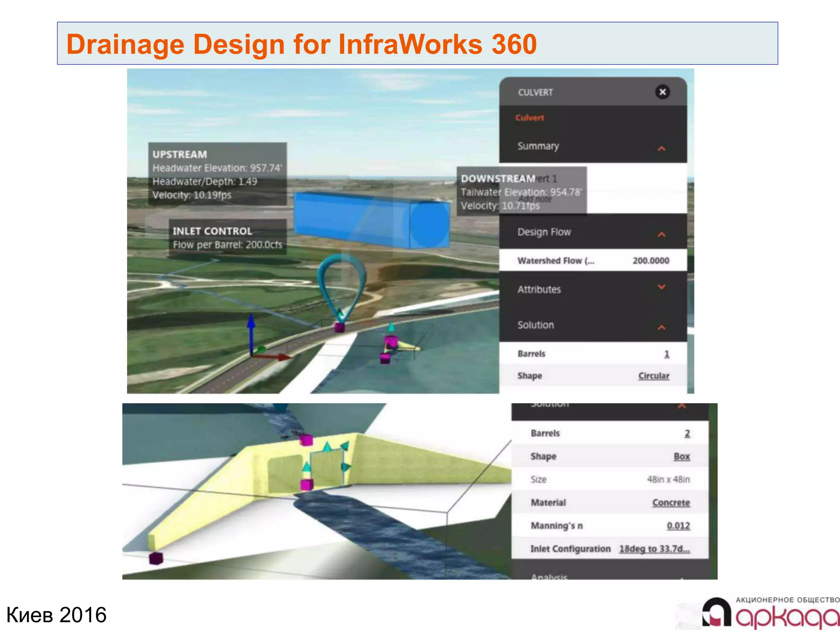
Task: Click the DOWNSTREAM info label
Action: tap(521, 191)
